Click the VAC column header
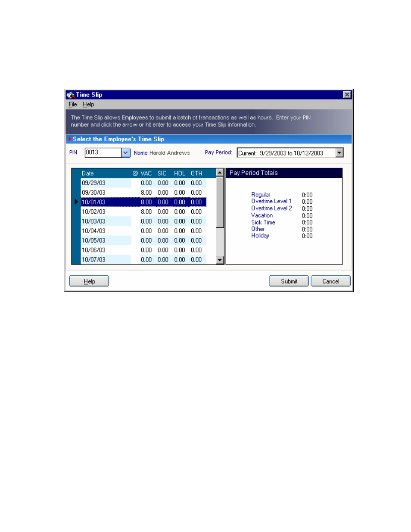411x532 pixels. pyautogui.click(x=146, y=173)
